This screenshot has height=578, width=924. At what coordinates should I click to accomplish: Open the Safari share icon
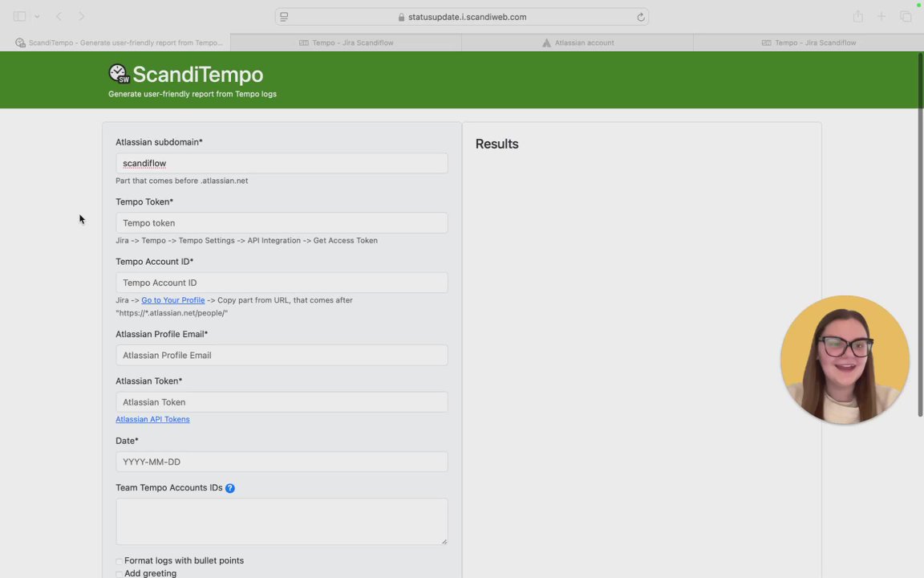click(858, 17)
